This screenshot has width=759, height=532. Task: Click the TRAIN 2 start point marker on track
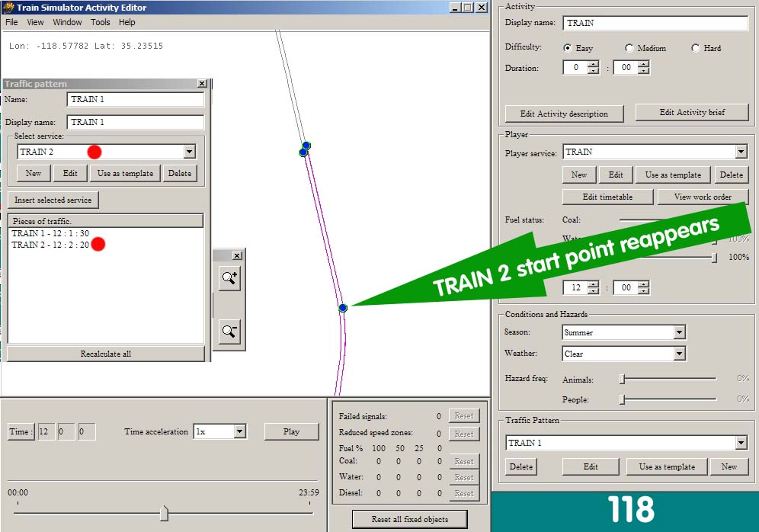(x=343, y=308)
